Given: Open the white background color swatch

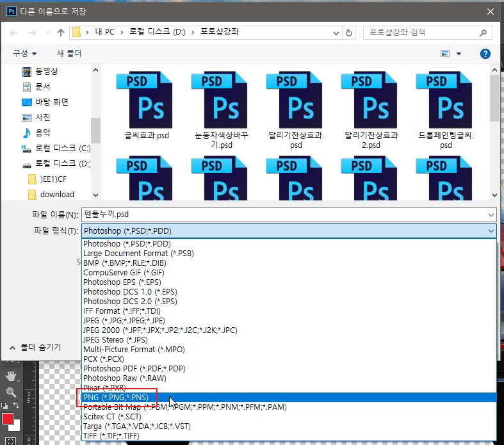Looking at the screenshot, I should [x=16, y=426].
